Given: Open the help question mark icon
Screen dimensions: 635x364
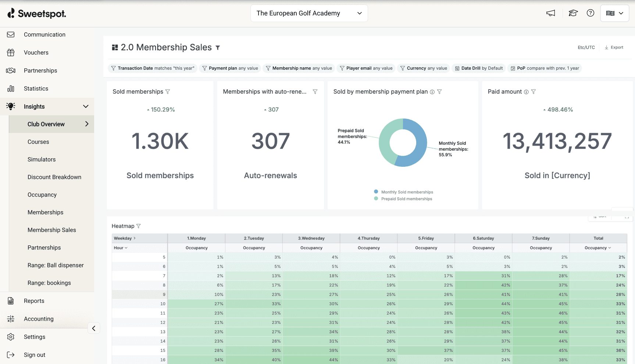Looking at the screenshot, I should tap(591, 13).
